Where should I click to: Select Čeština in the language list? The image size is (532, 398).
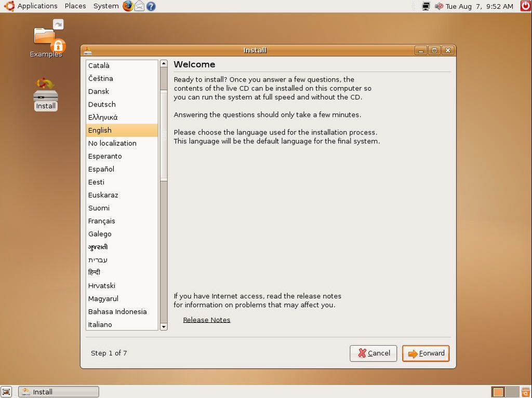(x=122, y=78)
